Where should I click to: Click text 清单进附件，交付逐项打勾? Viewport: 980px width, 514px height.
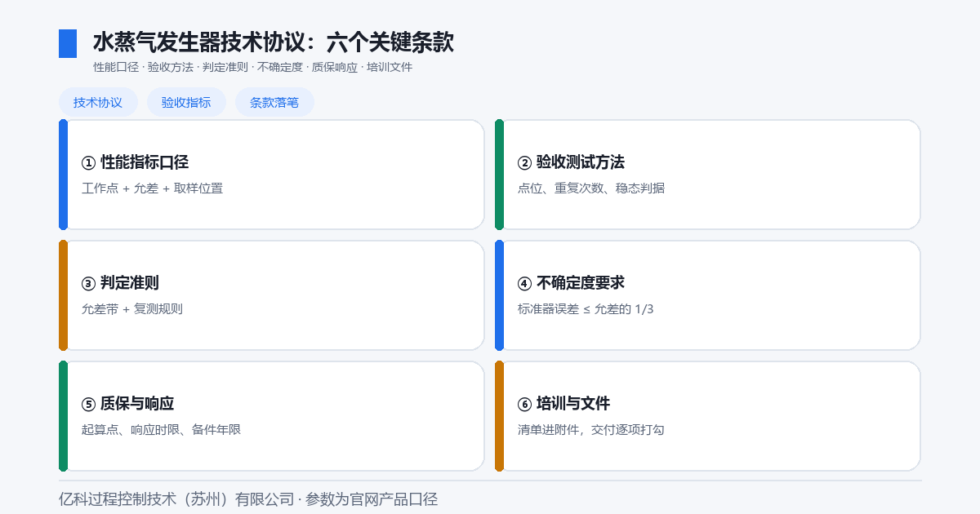(x=591, y=430)
